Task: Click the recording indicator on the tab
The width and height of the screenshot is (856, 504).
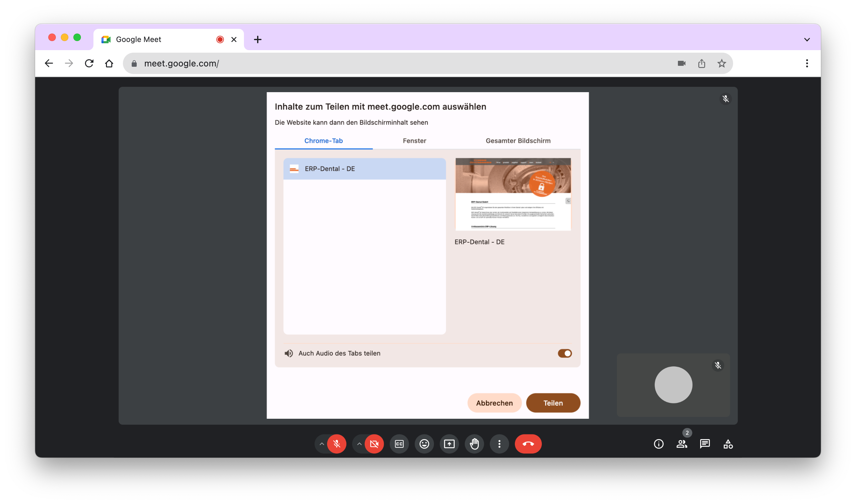Action: tap(220, 39)
